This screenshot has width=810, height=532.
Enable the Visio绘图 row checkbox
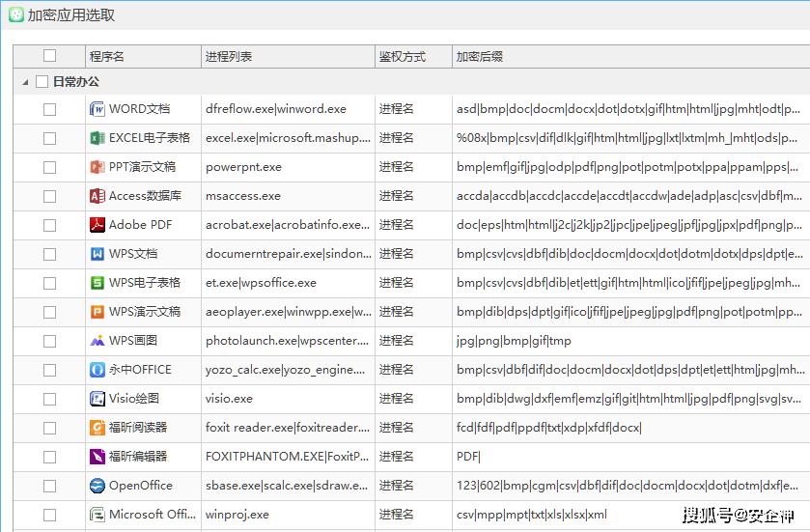[50, 399]
